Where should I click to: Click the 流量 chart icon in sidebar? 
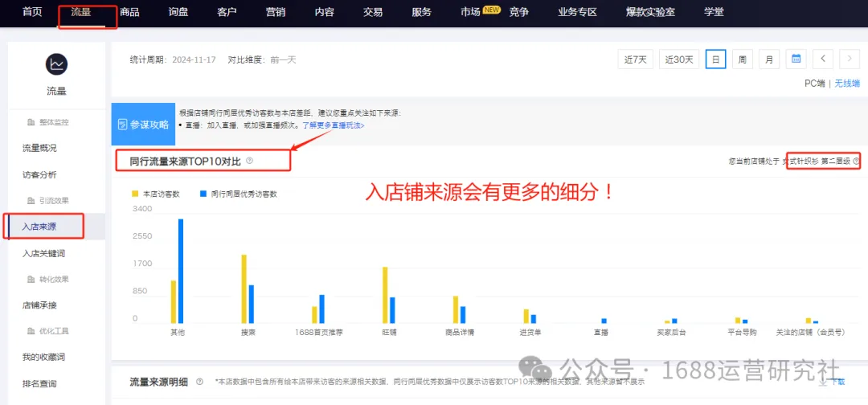click(56, 65)
